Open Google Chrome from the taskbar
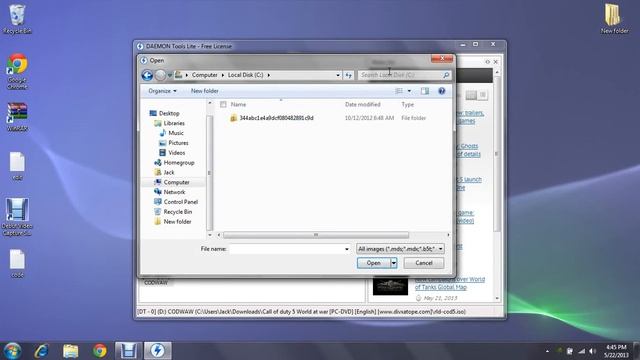Screen dimensions: 640x360 point(100,351)
